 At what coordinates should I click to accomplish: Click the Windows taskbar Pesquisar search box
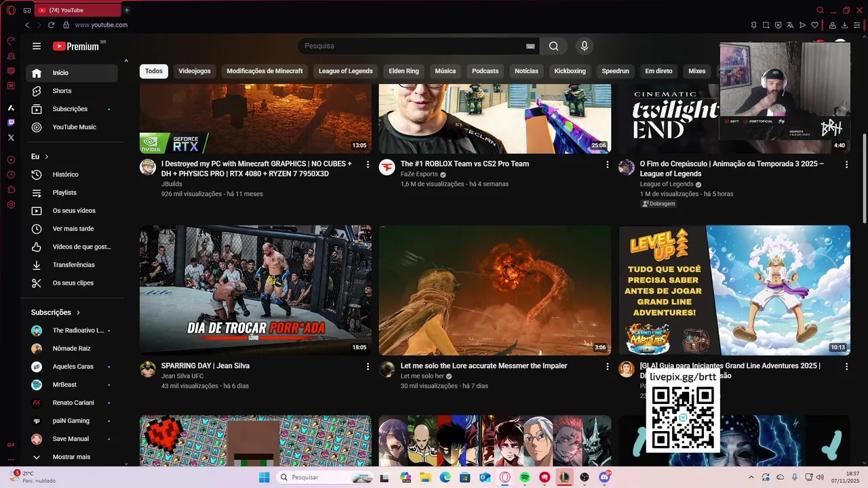click(325, 477)
